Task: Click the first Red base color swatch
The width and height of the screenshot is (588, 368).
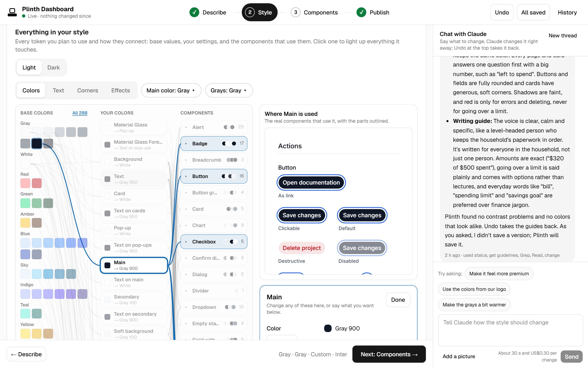Action: point(25,183)
